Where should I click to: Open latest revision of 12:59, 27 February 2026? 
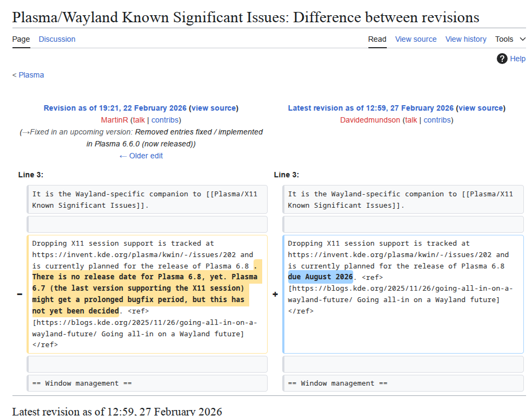(371, 108)
